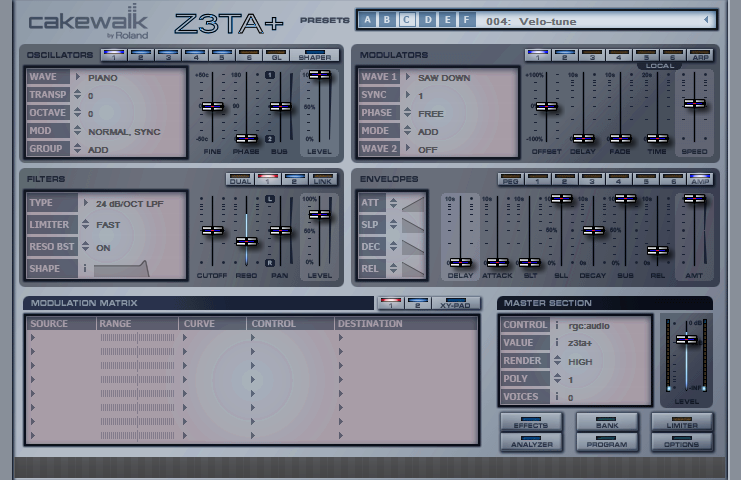Select preset bank F

pos(466,20)
